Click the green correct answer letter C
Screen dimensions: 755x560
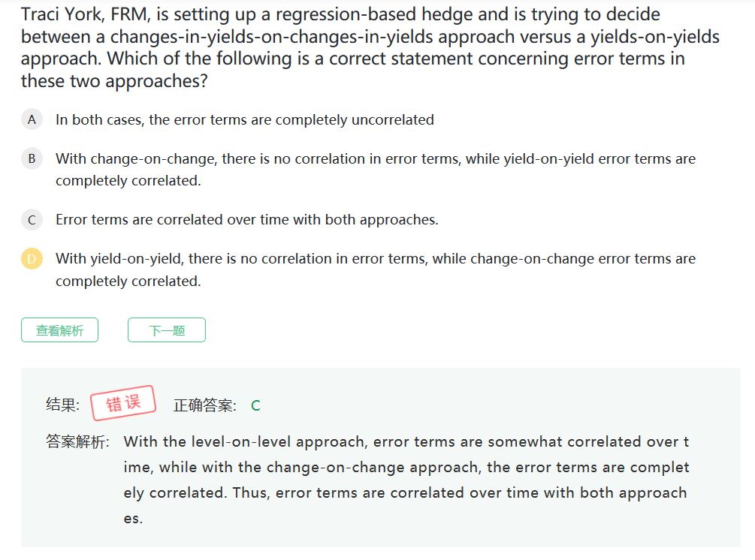point(255,405)
